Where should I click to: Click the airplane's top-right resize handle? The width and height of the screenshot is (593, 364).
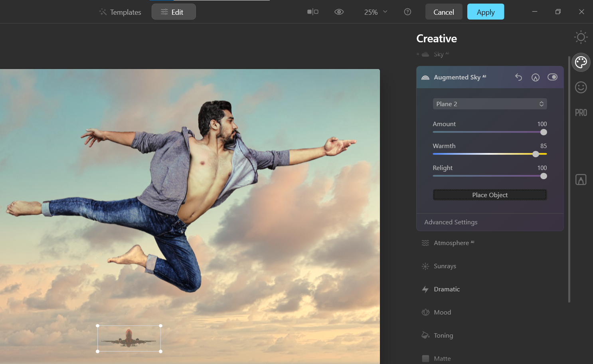pyautogui.click(x=160, y=326)
